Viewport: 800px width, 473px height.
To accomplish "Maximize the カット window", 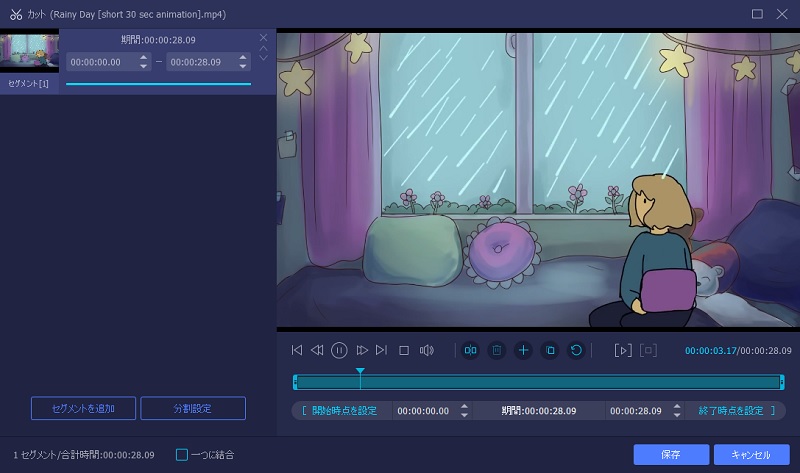I will tap(757, 14).
